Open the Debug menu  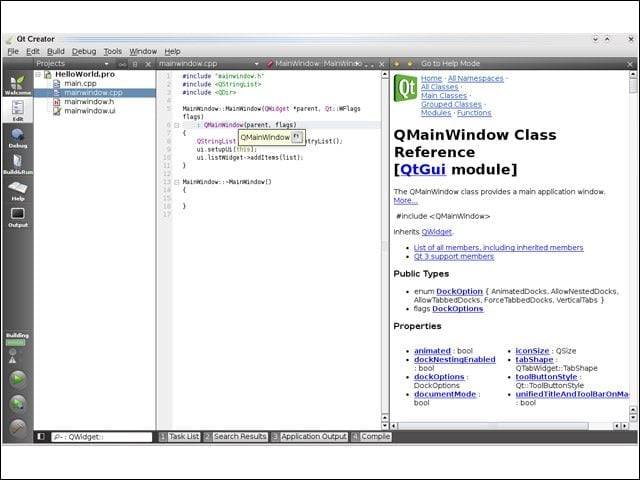tap(84, 51)
